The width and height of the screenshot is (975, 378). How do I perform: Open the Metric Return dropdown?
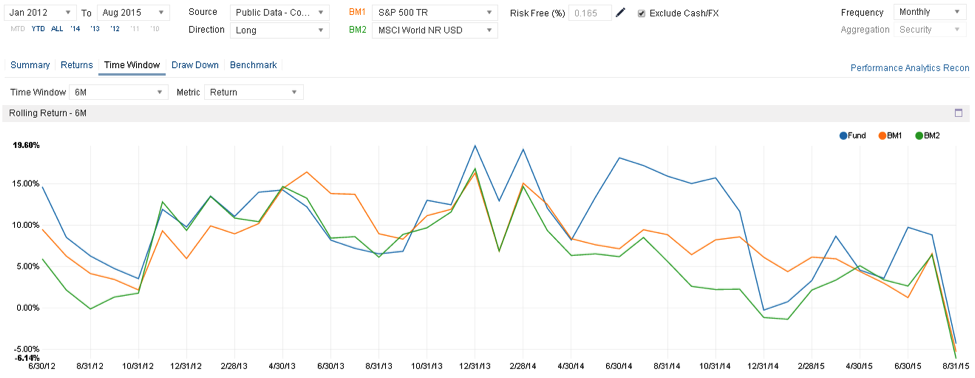[x=254, y=92]
